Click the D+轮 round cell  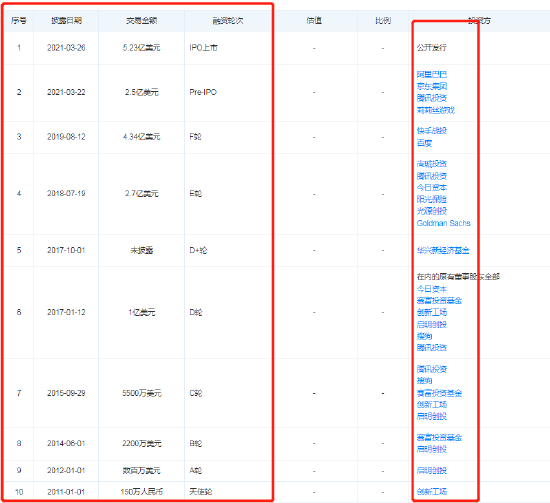click(198, 250)
